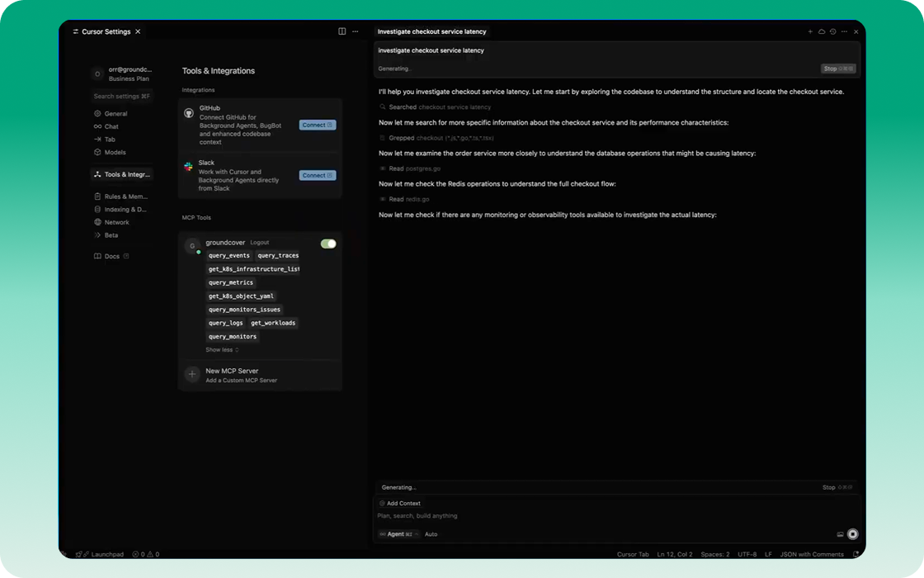Click the image attach icon in chat input
Image resolution: width=924 pixels, height=578 pixels.
coord(841,534)
